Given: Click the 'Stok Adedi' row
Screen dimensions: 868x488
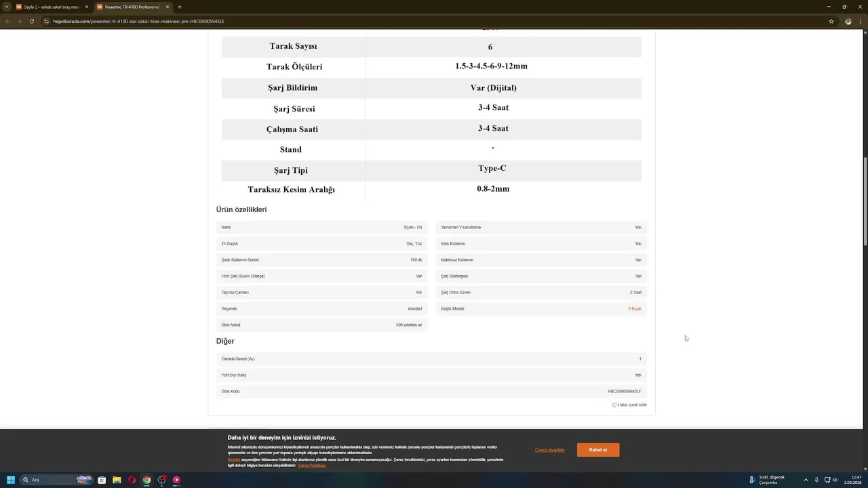Looking at the screenshot, I should 321,325.
